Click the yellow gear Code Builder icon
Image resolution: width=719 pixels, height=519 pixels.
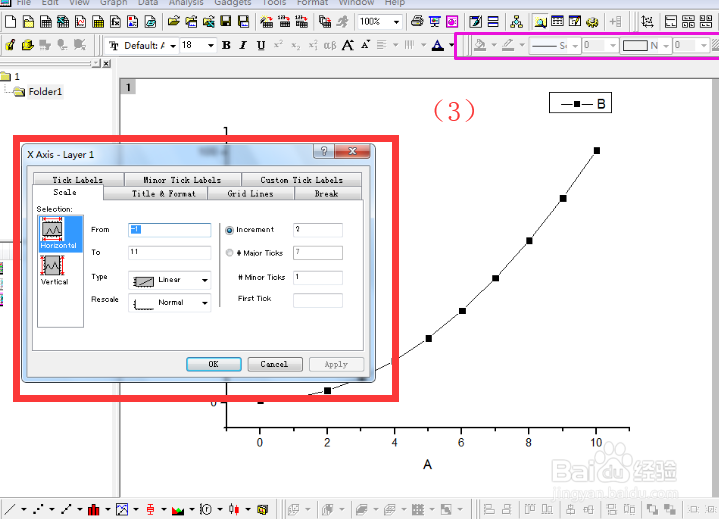pos(592,21)
